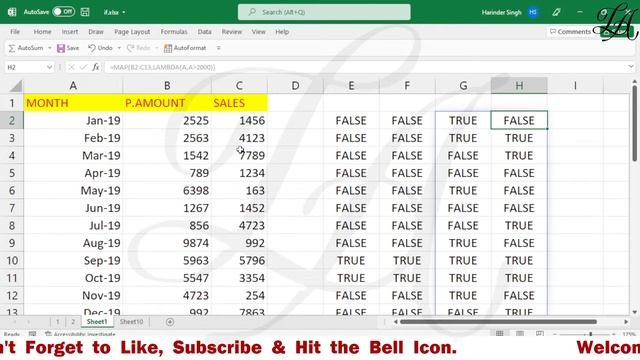The image size is (640, 360).
Task: Select cell with value 5796
Action: (239, 260)
